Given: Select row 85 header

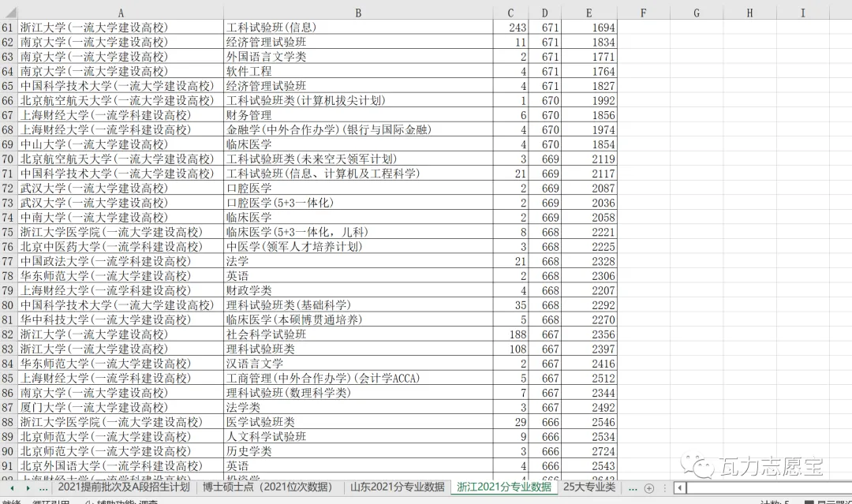Looking at the screenshot, I should (x=9, y=379).
